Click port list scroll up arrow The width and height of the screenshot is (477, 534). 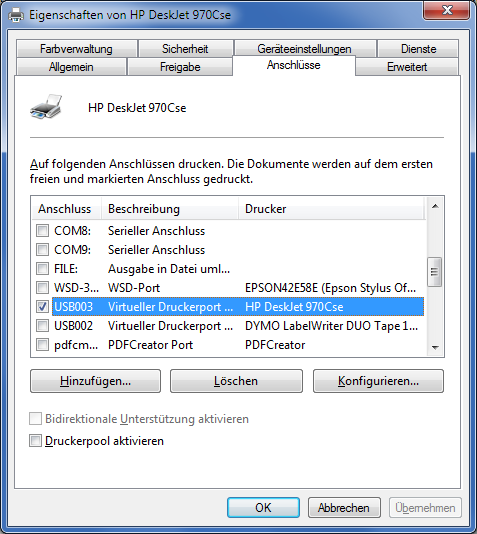tap(435, 206)
